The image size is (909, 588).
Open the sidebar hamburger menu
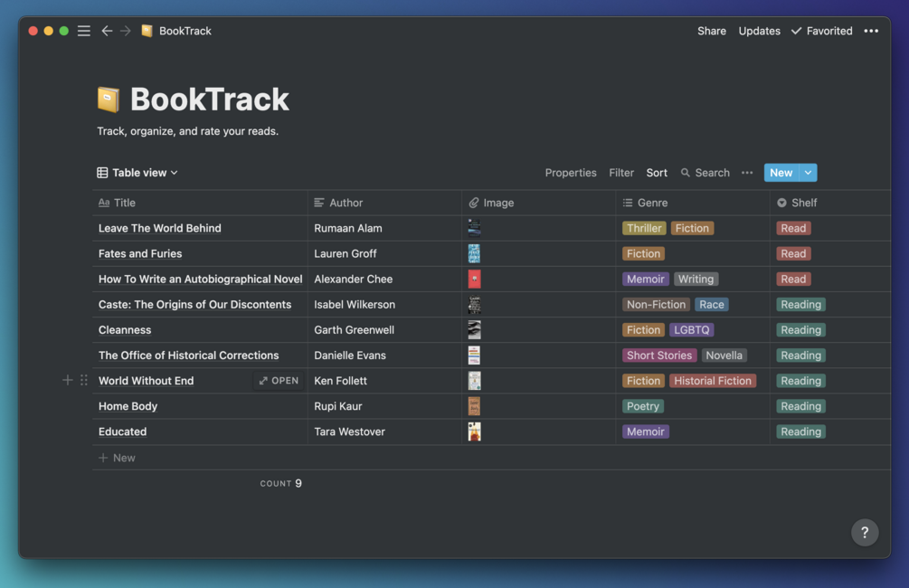(83, 31)
